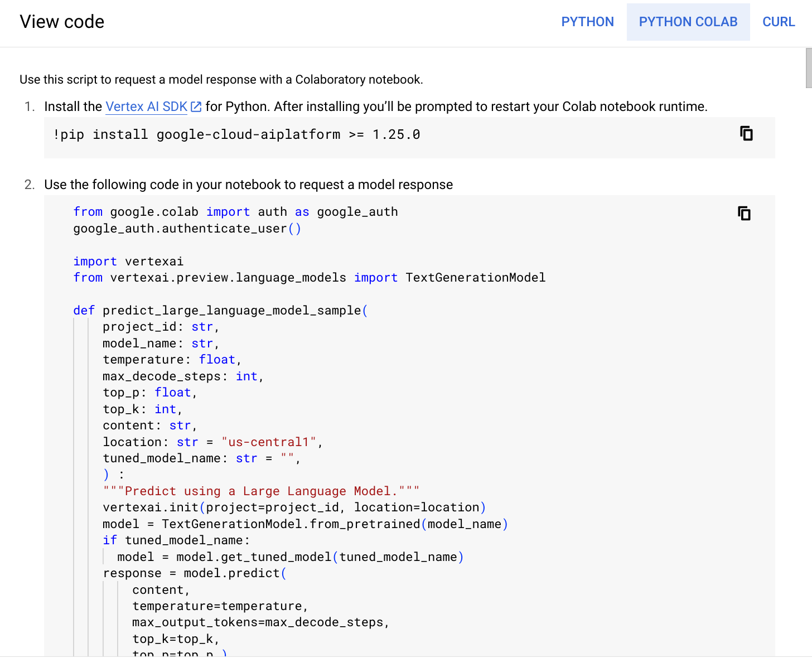
Task: Click the max_output_tokens=max_decode_steps line
Action: [x=260, y=622]
